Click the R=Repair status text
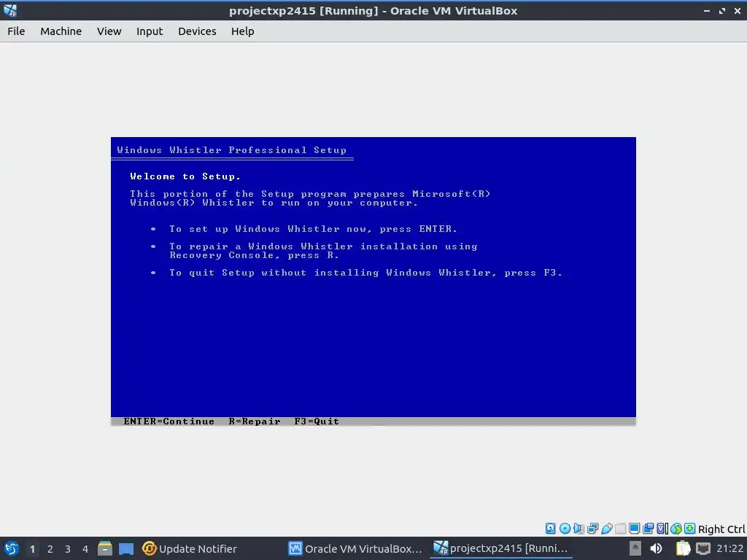 point(255,421)
